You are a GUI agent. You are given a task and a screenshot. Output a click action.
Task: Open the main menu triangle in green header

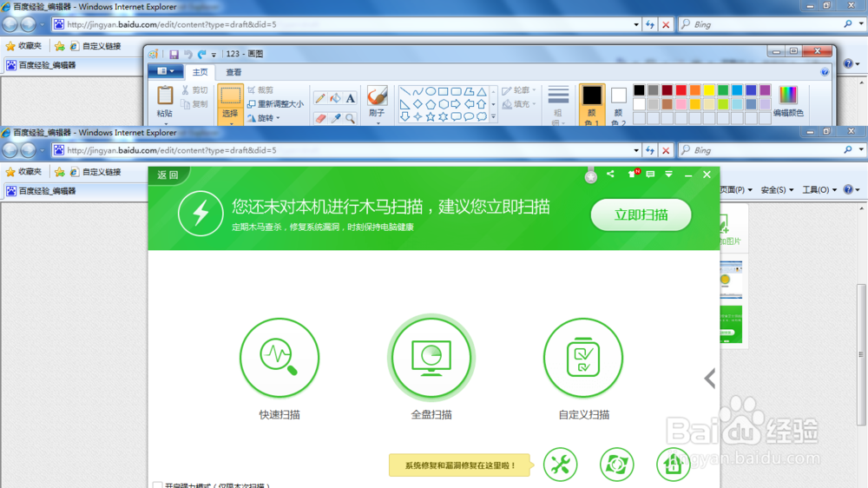[x=668, y=174]
